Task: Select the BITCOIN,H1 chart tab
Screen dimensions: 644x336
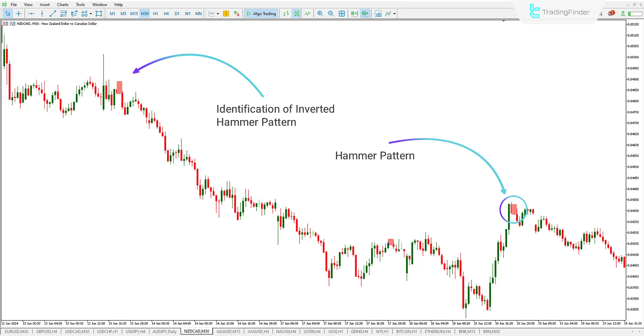Action: pyautogui.click(x=407, y=331)
